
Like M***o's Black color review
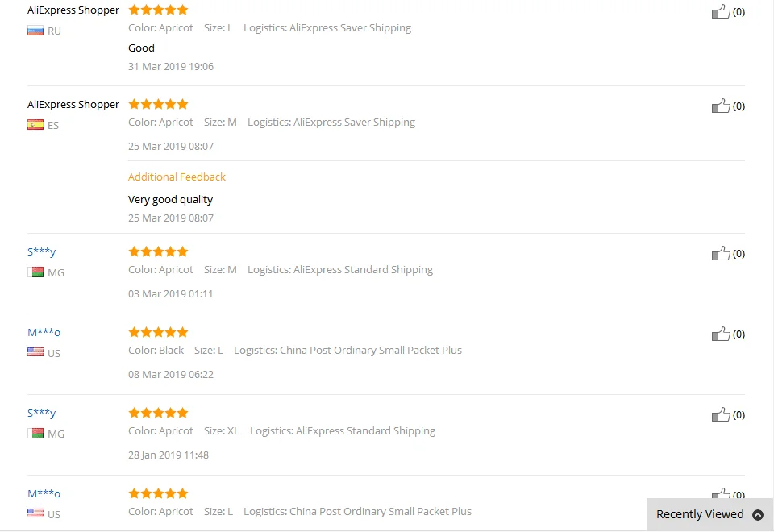(x=720, y=334)
